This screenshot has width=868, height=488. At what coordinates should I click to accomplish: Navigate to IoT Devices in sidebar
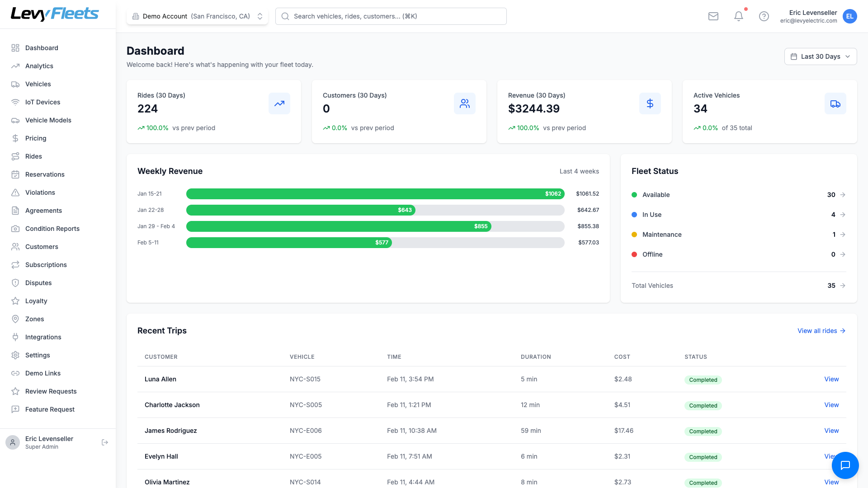tap(42, 102)
